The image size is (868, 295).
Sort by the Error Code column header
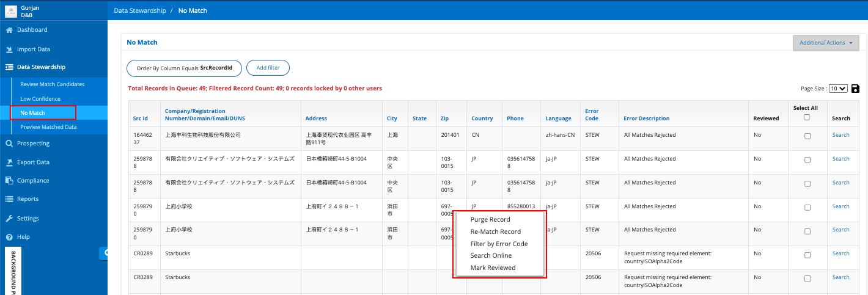(592, 115)
